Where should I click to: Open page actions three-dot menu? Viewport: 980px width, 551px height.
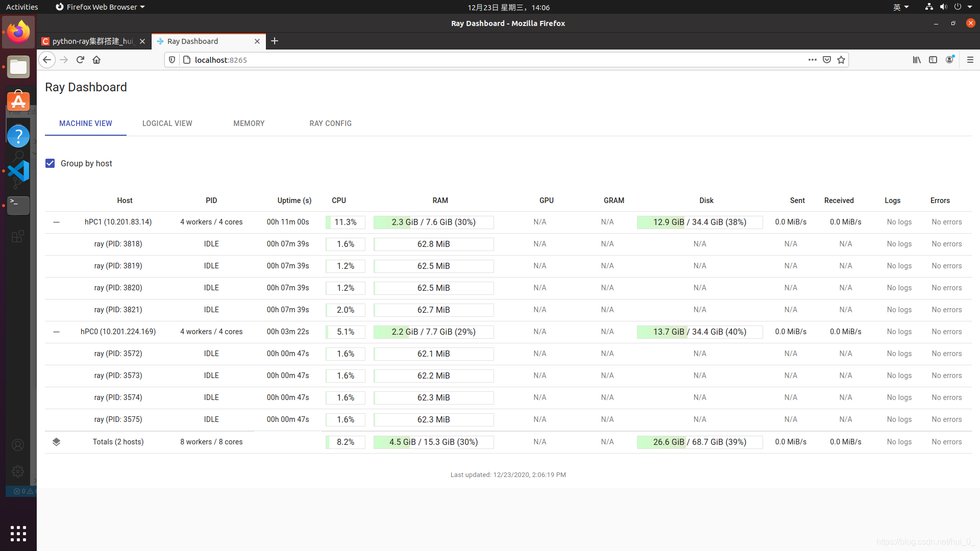tap(812, 60)
